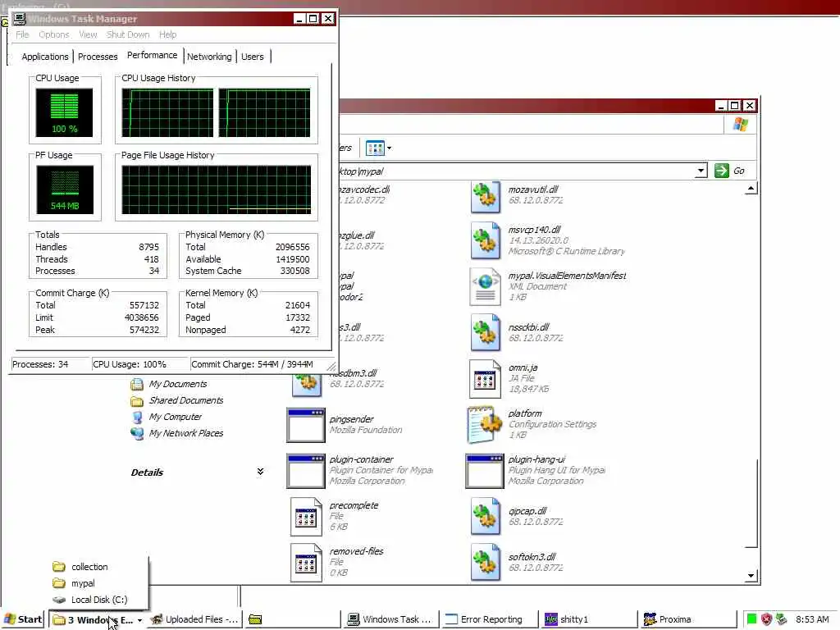Image resolution: width=840 pixels, height=630 pixels.
Task: Open the Shut Down menu in Task Manager
Action: pyautogui.click(x=128, y=34)
